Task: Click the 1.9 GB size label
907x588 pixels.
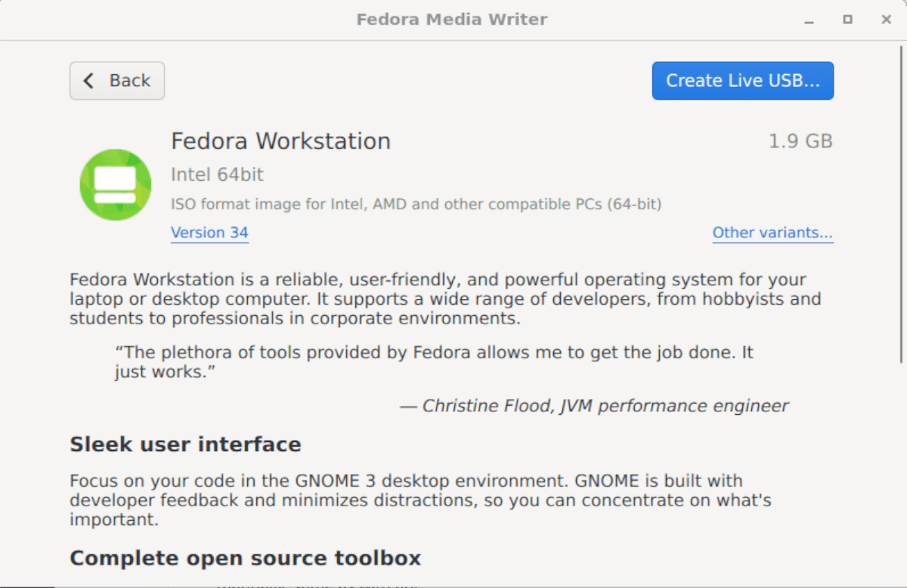Action: coord(800,141)
